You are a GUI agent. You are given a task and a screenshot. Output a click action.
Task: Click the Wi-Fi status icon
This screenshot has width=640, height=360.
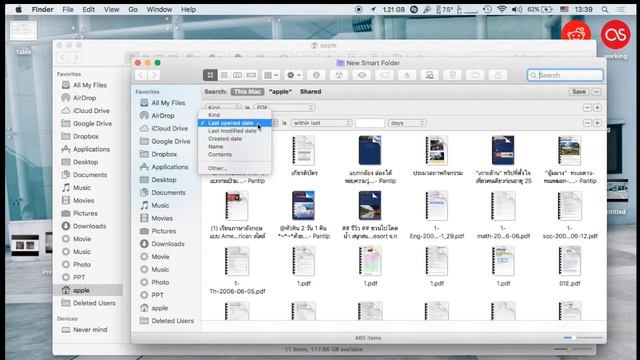(x=502, y=9)
